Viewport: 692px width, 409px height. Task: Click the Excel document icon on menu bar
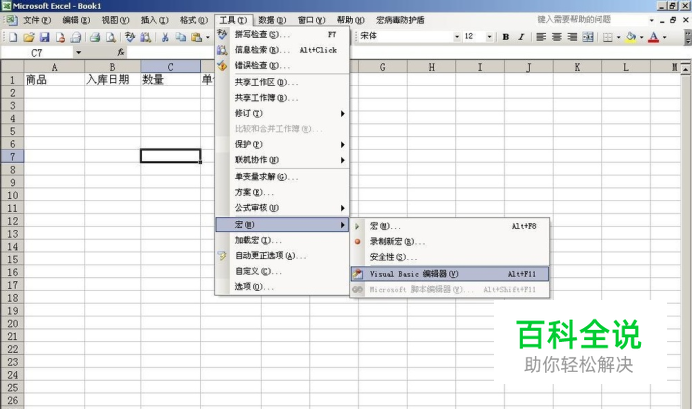click(x=11, y=20)
